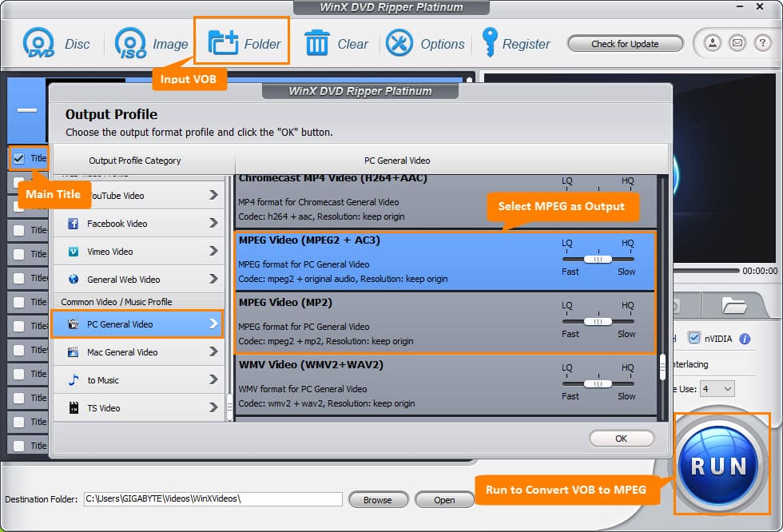Select WMV Video (WMV2+WAV2) profile
Screen dimensions: 783x532
pyautogui.click(x=446, y=385)
